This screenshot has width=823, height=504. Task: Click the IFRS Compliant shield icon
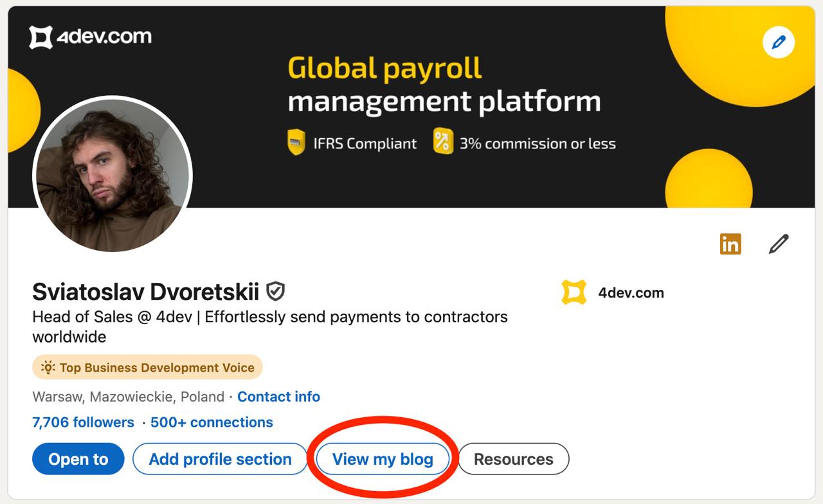tap(296, 143)
